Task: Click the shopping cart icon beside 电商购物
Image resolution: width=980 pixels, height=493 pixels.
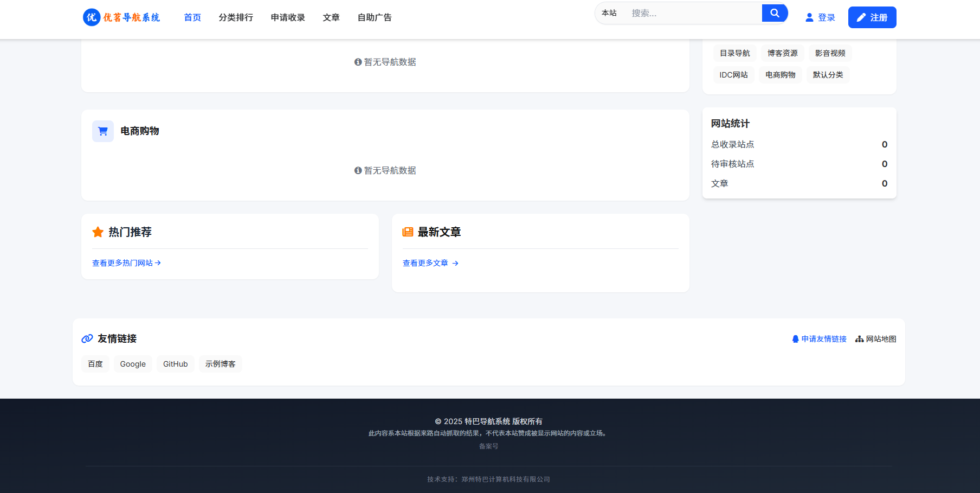Action: pos(103,131)
